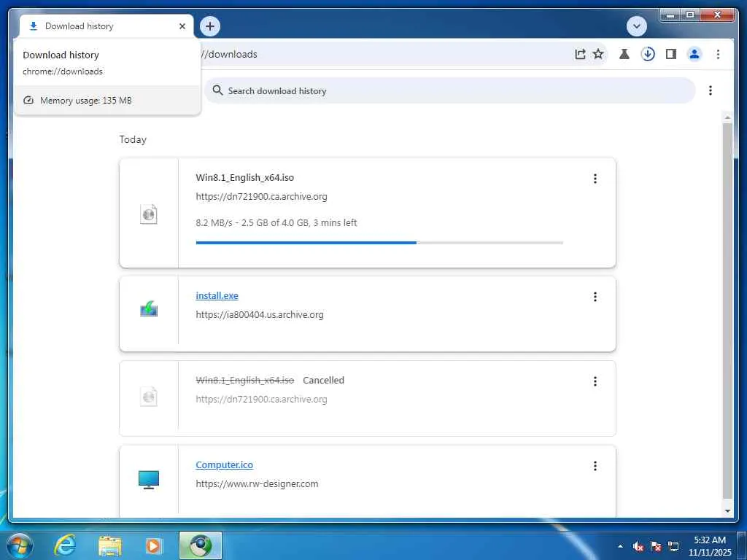Click the scrollbar down arrow

(727, 511)
